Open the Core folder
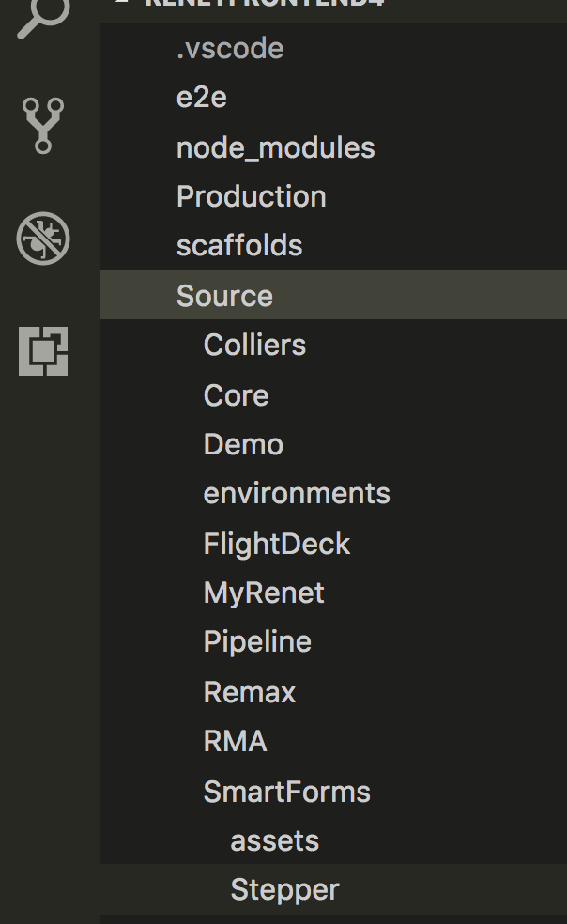Screen dimensions: 567x924 (x=236, y=394)
